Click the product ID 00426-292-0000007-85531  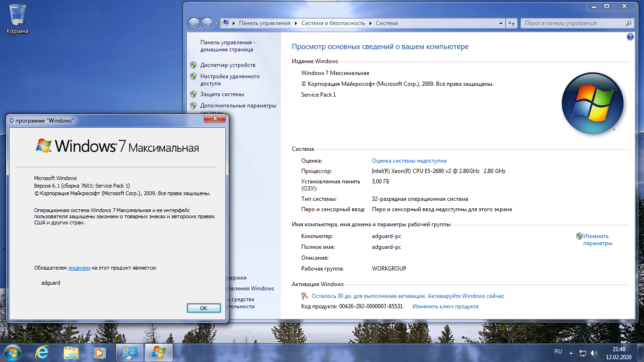coord(371,306)
